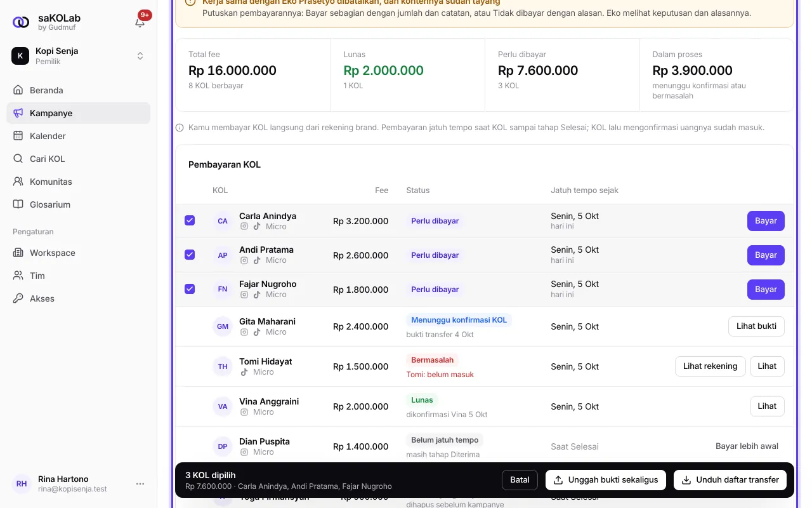Click Unduh daftar transfer
This screenshot has height=508, width=812.
730,480
